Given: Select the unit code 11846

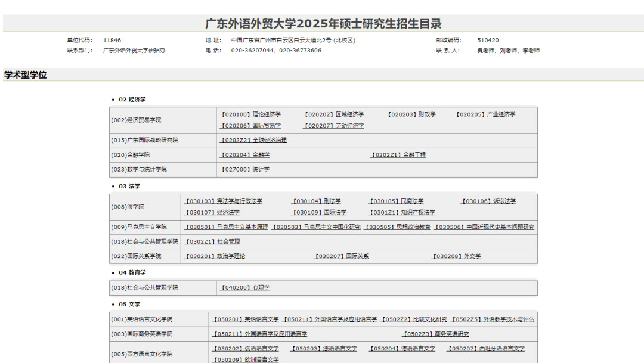Looking at the screenshot, I should coord(112,41).
